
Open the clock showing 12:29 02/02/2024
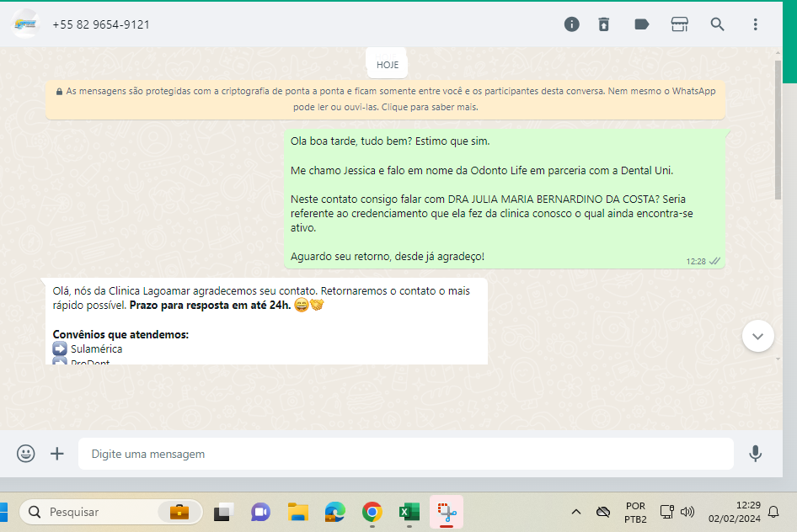[735, 512]
